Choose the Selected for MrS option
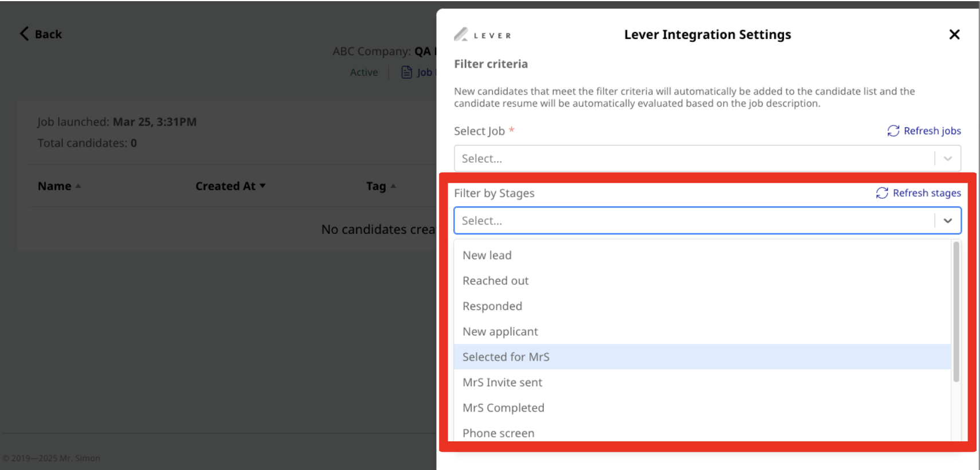Image resolution: width=980 pixels, height=470 pixels. pos(703,357)
